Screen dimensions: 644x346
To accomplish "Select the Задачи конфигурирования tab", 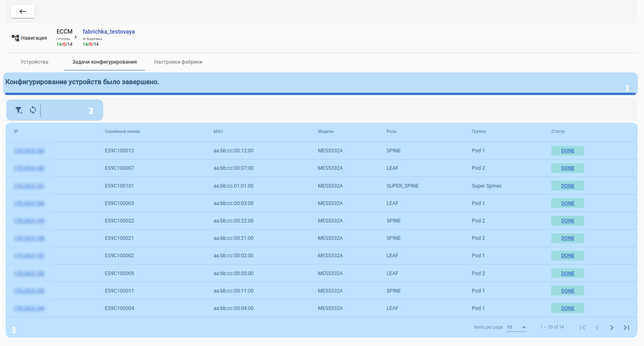I will pyautogui.click(x=104, y=62).
